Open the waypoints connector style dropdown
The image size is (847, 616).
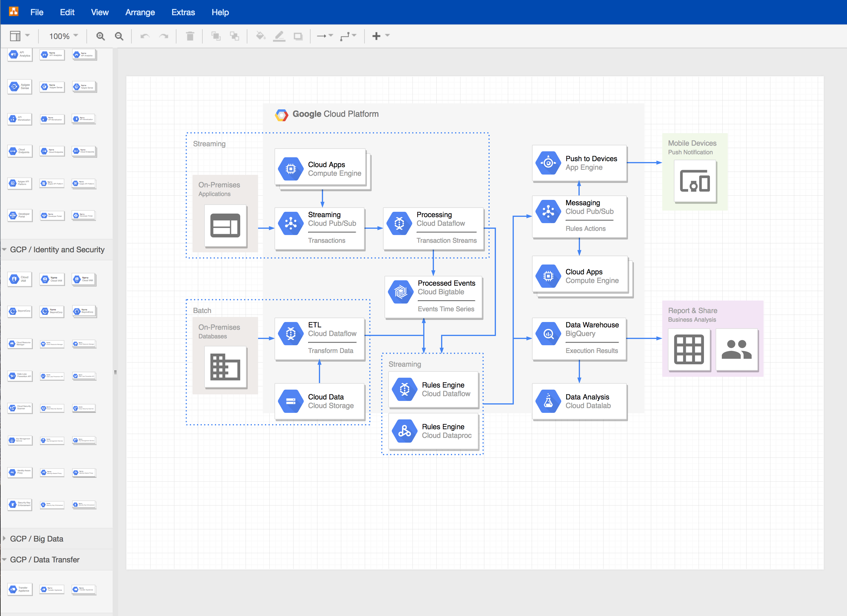click(x=348, y=36)
